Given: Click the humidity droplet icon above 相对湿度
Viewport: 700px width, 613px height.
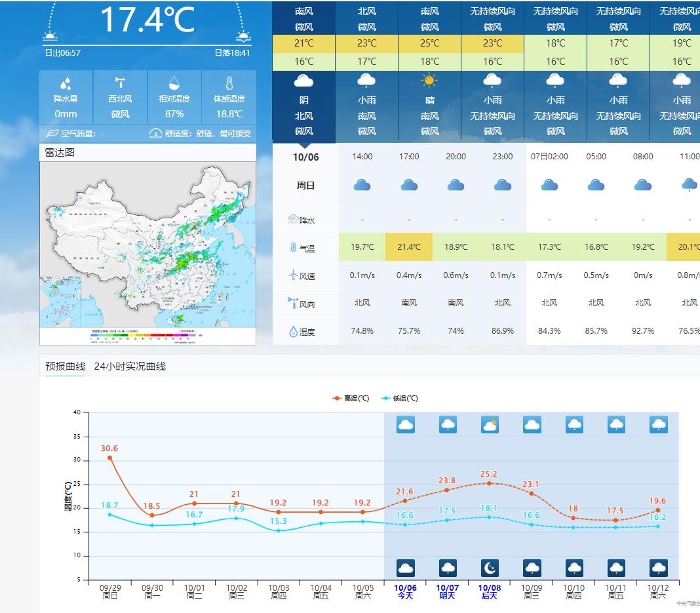Looking at the screenshot, I should [x=174, y=83].
